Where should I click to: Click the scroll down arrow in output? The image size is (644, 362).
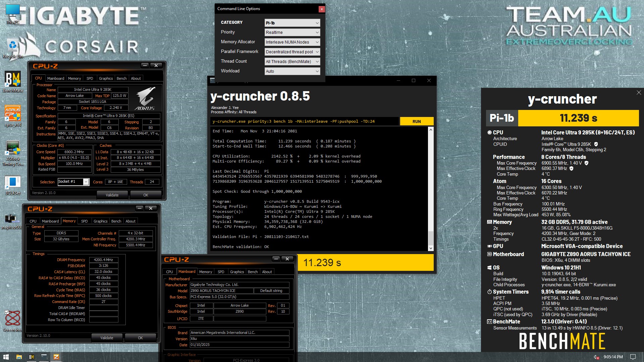pyautogui.click(x=431, y=248)
